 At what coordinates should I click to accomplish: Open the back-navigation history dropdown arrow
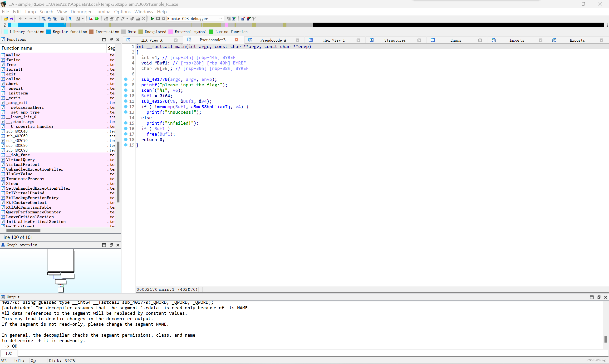[x=25, y=18]
